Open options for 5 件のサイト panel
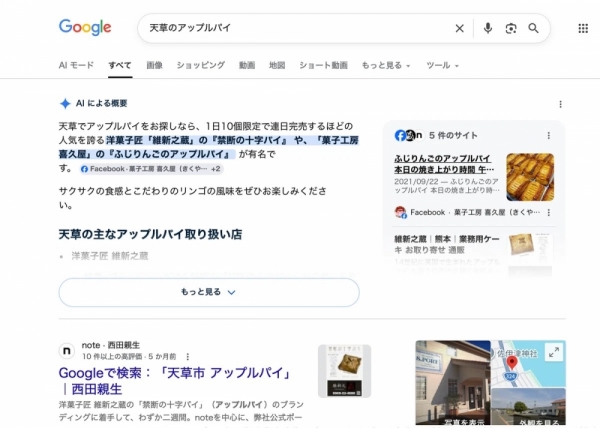Image resolution: width=600 pixels, height=428 pixels. click(x=549, y=135)
